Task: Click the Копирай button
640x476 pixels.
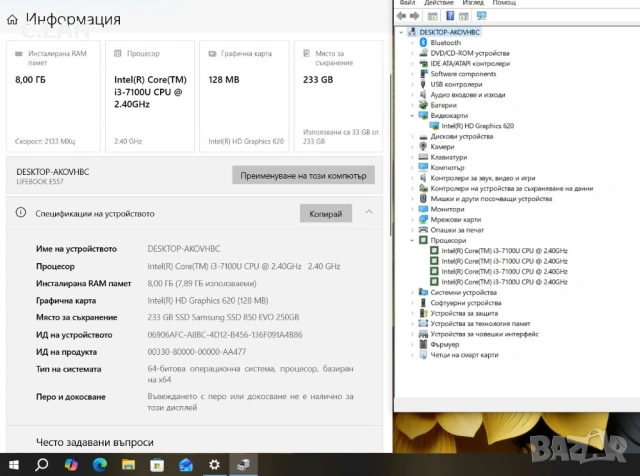Action: [x=326, y=214]
